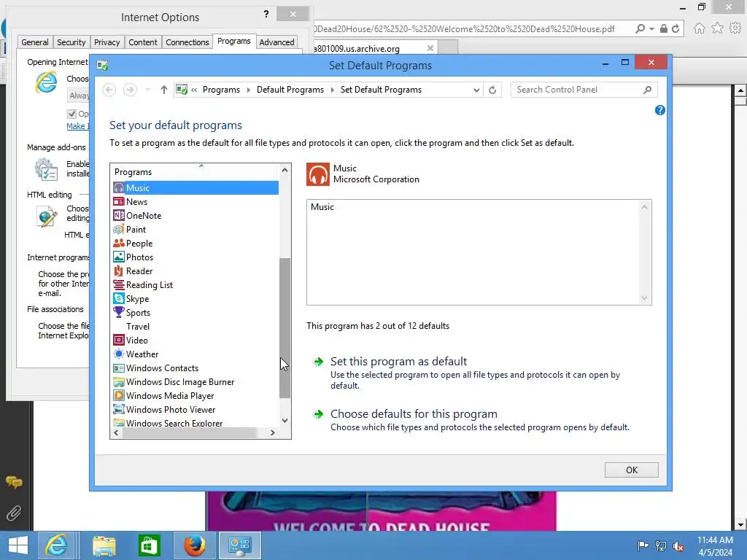This screenshot has width=747, height=560.
Task: Click the Make link in Internet Options
Action: coord(77,126)
